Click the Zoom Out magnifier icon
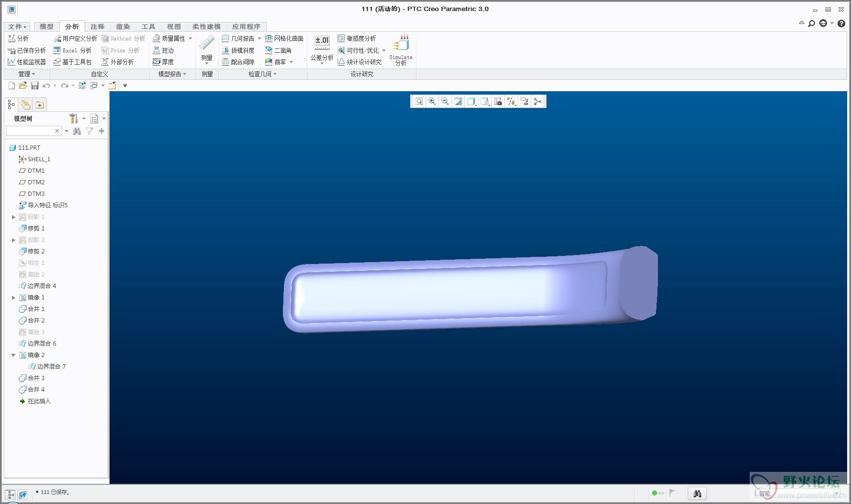Image resolution: width=851 pixels, height=504 pixels. pyautogui.click(x=445, y=101)
